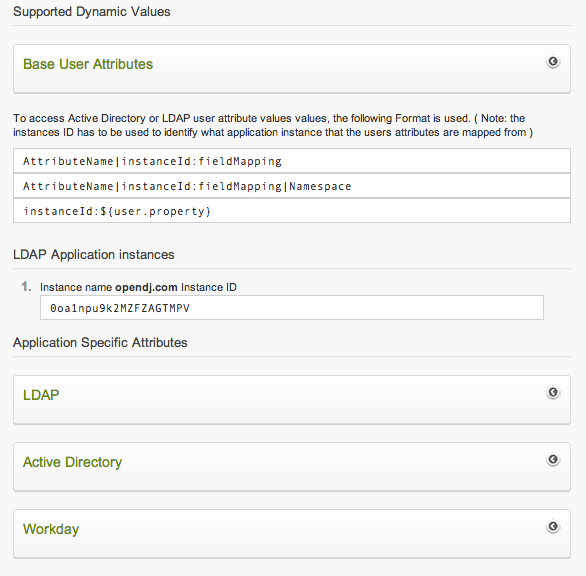The image size is (586, 576).
Task: Select AttributeName|instanceId:fieldMapping format row
Action: click(292, 161)
